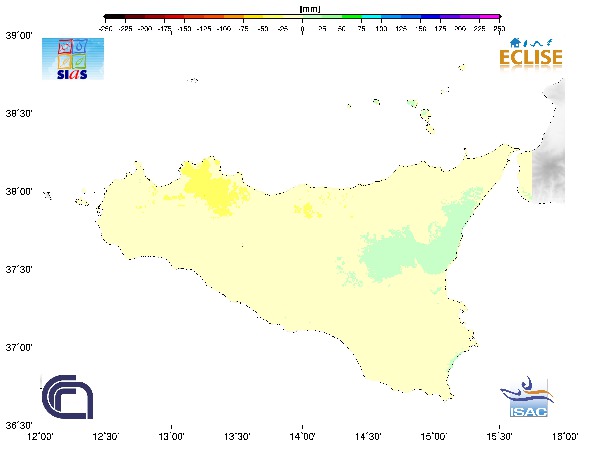Pick the orange segment on the colorbar

233,16
